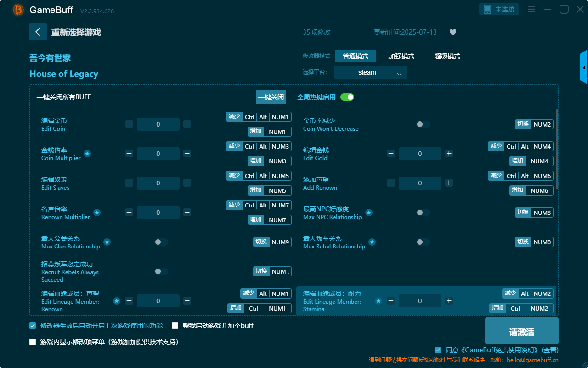
Task: Favorite this game with heart icon
Action: pos(453,32)
